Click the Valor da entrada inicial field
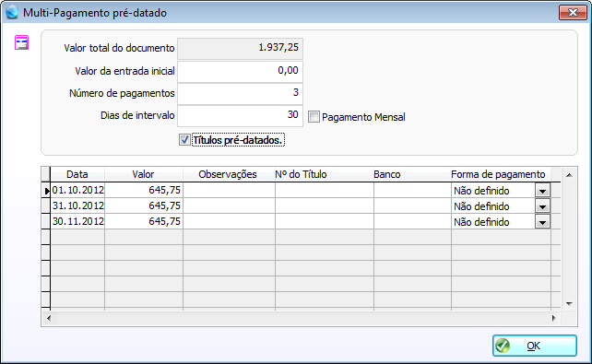The image size is (592, 364). point(240,71)
